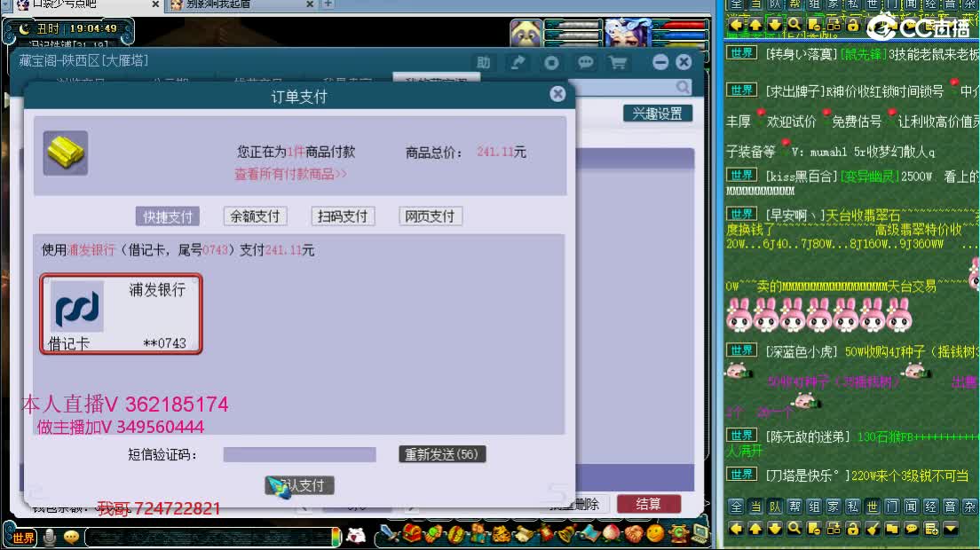Click the 短信验证码 input field

click(298, 453)
